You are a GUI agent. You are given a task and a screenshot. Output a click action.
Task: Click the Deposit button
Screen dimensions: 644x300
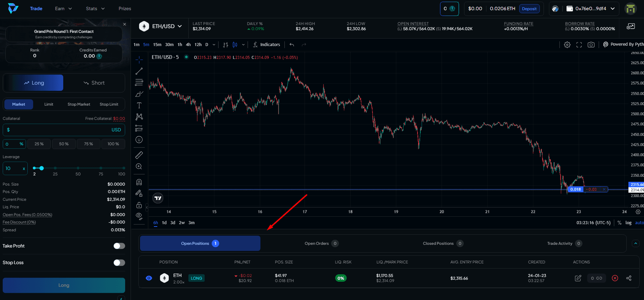529,9
